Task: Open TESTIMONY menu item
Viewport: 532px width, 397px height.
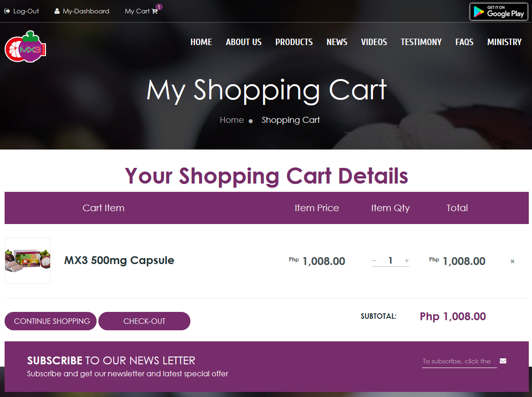Action: pyautogui.click(x=421, y=42)
